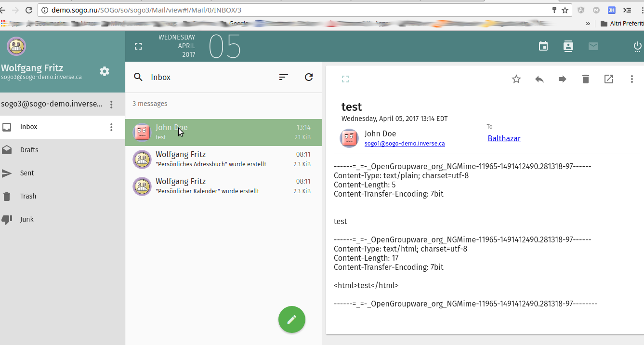The width and height of the screenshot is (644, 345).
Task: Click the power logout icon
Action: point(637,47)
